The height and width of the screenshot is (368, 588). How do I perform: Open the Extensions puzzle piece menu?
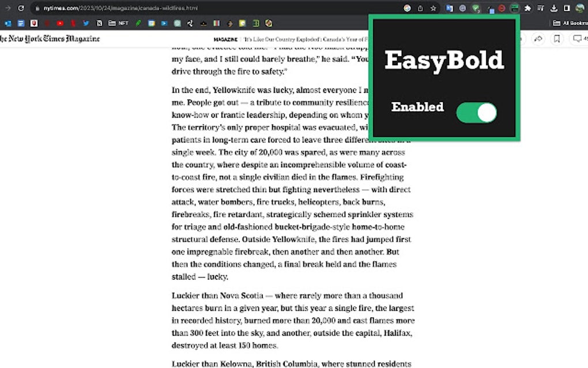pyautogui.click(x=527, y=8)
